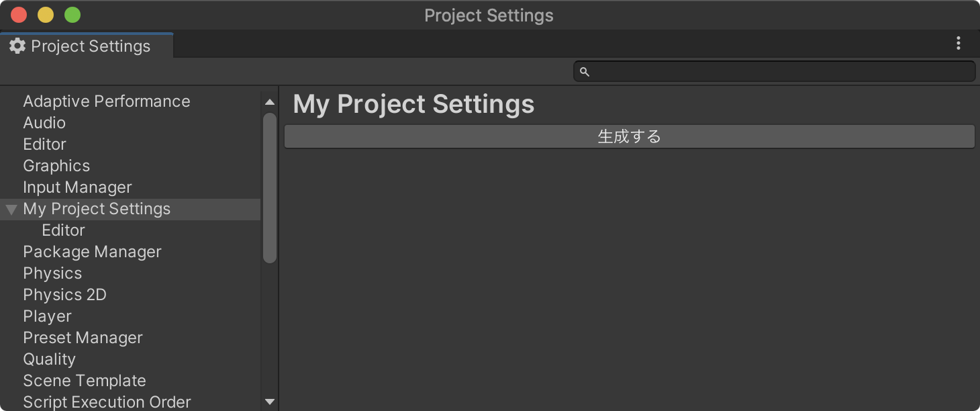Select Physics 2D category
Screen dimensions: 980x411
[x=64, y=295]
